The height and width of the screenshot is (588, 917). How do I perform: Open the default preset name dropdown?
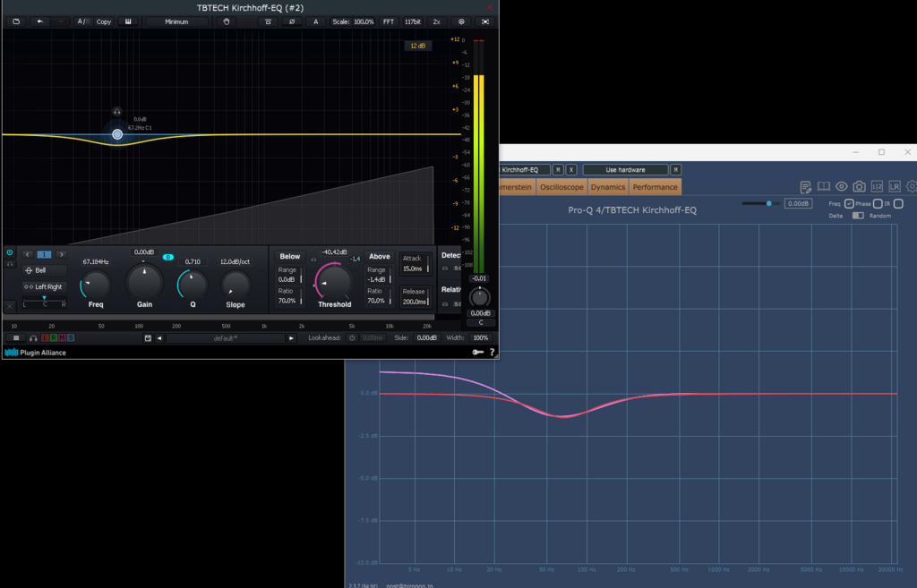[225, 337]
